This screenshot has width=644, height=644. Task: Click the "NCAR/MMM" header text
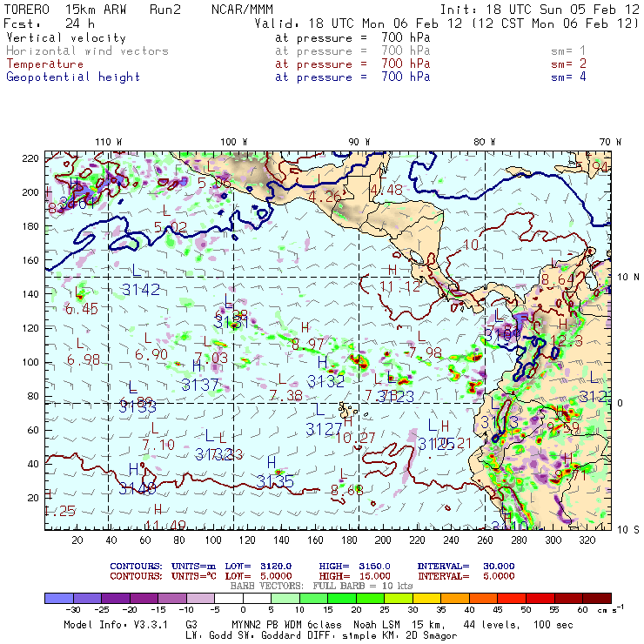click(x=242, y=10)
